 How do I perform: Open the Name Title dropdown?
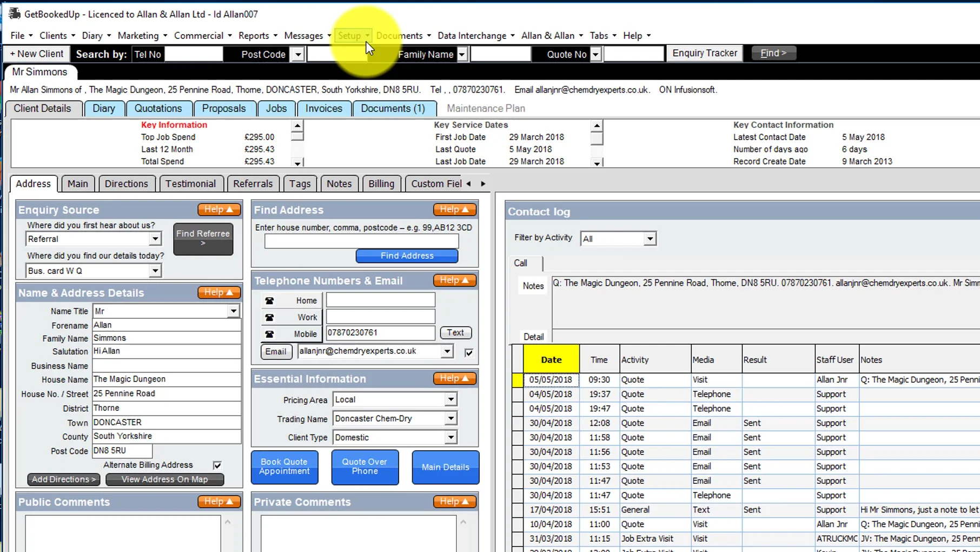233,311
